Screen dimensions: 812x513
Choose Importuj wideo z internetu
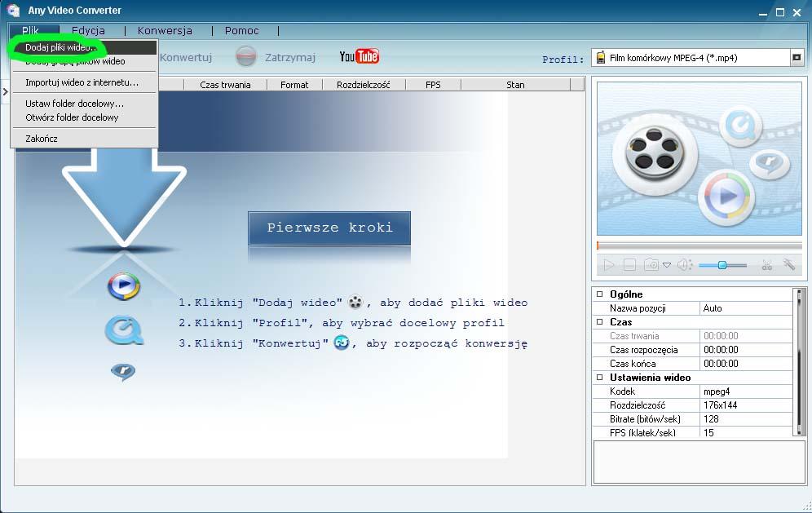[84, 82]
